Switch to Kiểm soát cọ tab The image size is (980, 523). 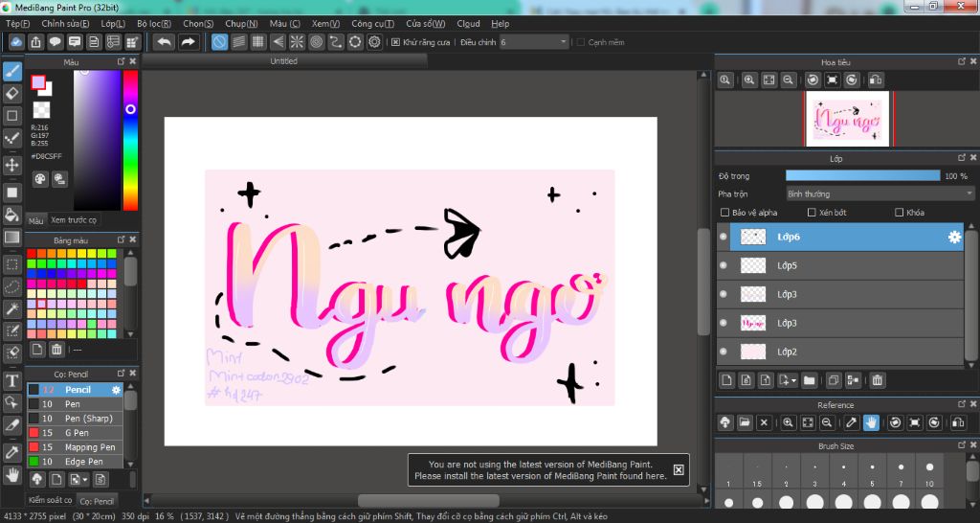tap(50, 500)
